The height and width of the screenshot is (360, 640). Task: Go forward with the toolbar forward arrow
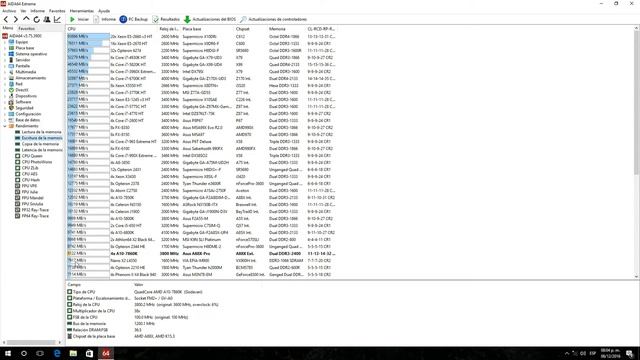click(16, 19)
